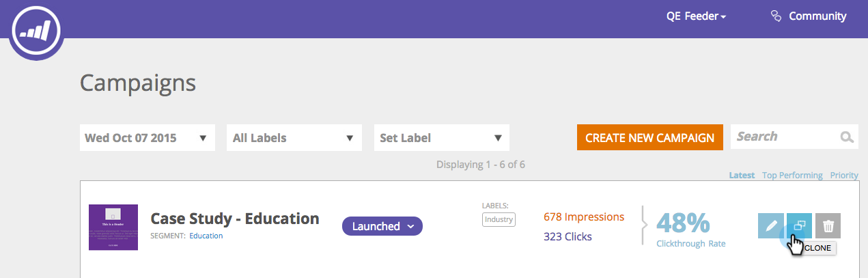Viewport: 868px width, 278px height.
Task: Open the purple campaign thumbnail preview
Action: coord(113,227)
